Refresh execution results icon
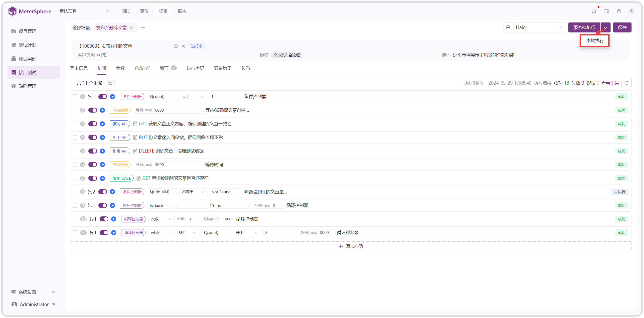 (x=627, y=83)
